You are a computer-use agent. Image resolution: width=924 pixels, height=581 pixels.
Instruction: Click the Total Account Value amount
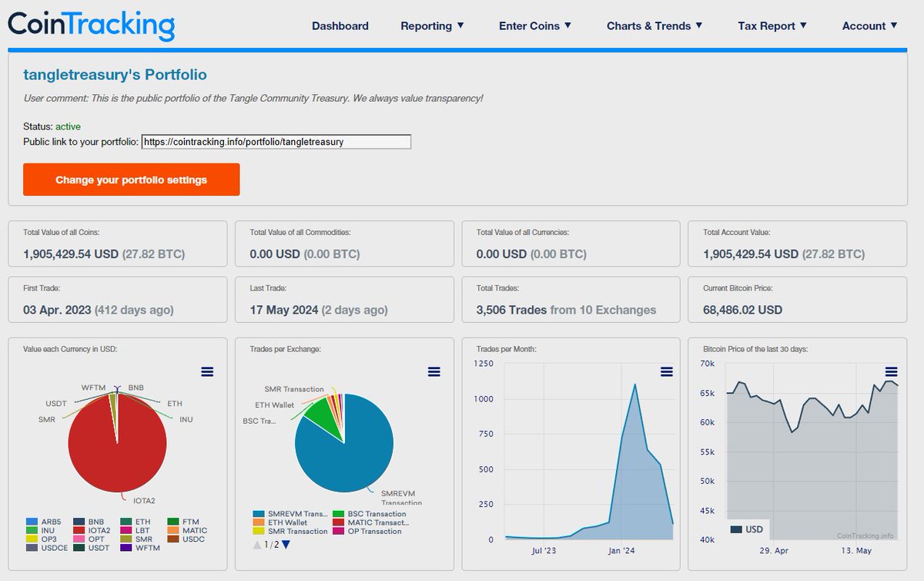tap(784, 254)
